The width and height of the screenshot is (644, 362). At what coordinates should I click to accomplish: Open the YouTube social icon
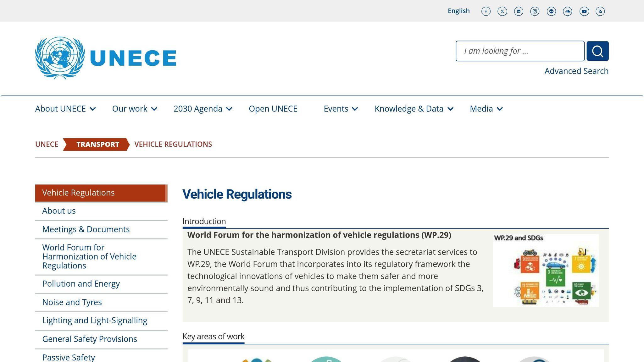coord(584,11)
